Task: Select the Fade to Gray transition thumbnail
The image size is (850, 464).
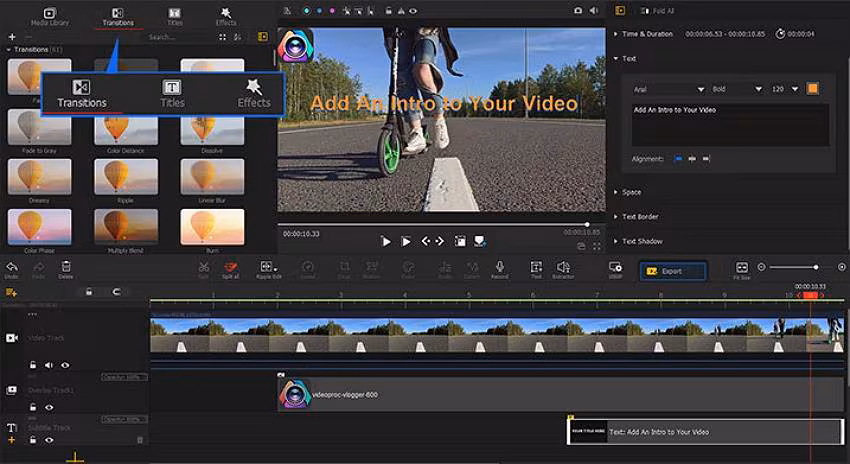Action: pos(39,128)
